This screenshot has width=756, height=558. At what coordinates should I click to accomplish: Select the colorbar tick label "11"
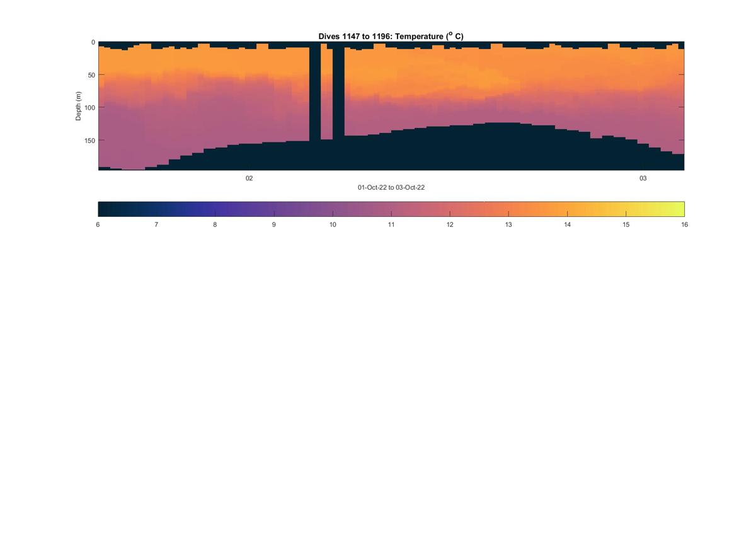pos(391,224)
